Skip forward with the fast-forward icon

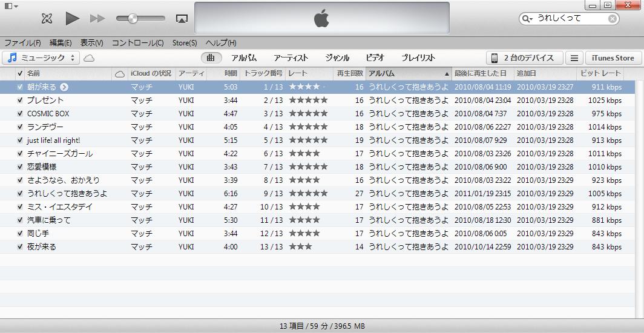pos(98,19)
